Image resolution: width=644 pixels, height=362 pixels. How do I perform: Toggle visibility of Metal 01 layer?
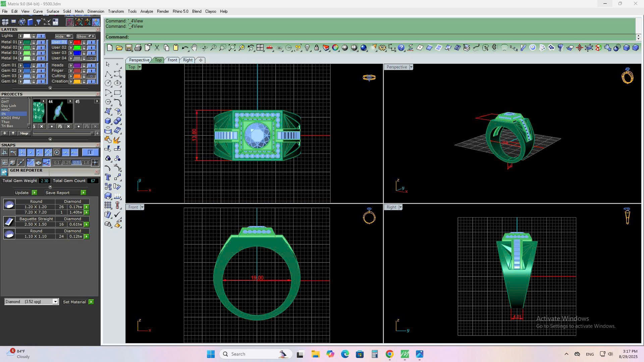(41, 42)
